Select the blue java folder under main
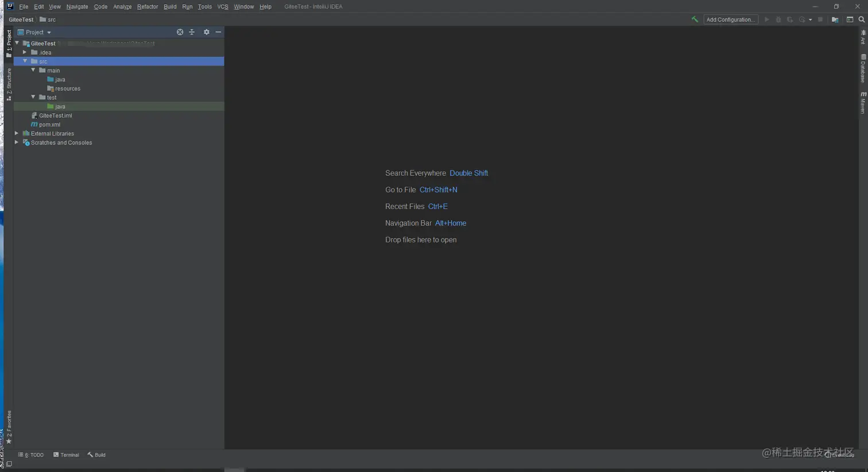Image resolution: width=868 pixels, height=472 pixels. pyautogui.click(x=56, y=79)
